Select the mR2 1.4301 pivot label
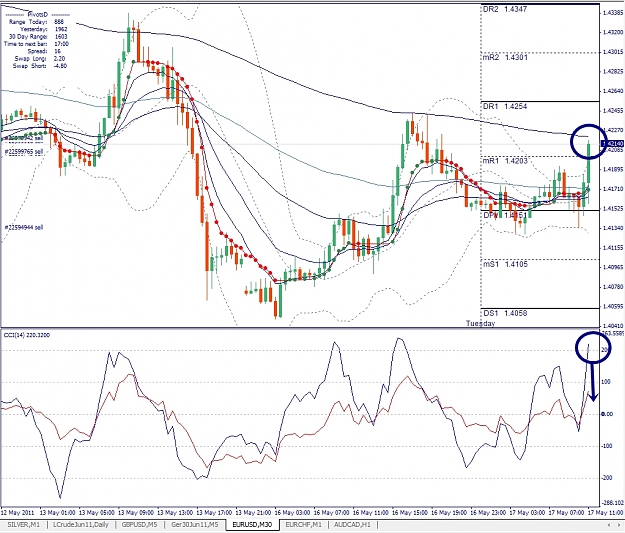This screenshot has height=533, width=625. pyautogui.click(x=505, y=57)
